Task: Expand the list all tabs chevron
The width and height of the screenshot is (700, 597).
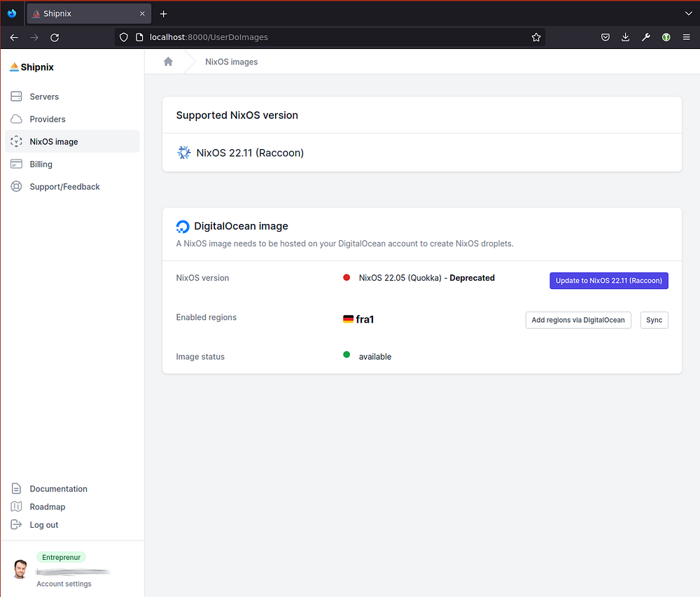Action: pyautogui.click(x=688, y=14)
